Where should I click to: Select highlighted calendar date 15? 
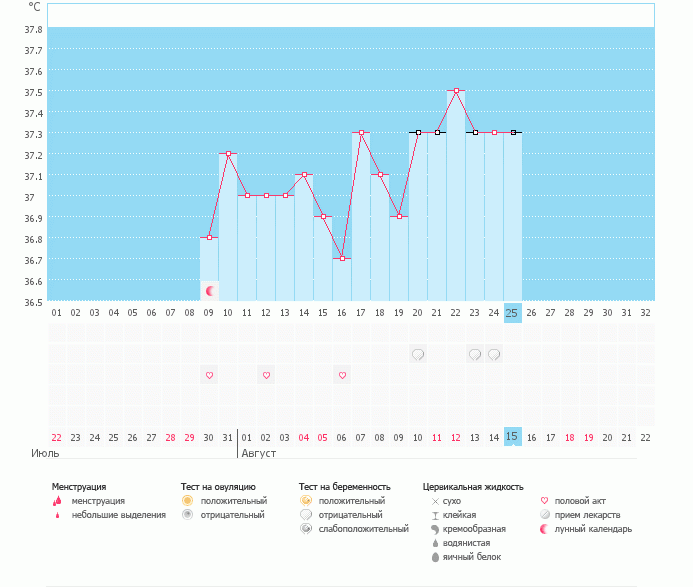click(x=512, y=437)
